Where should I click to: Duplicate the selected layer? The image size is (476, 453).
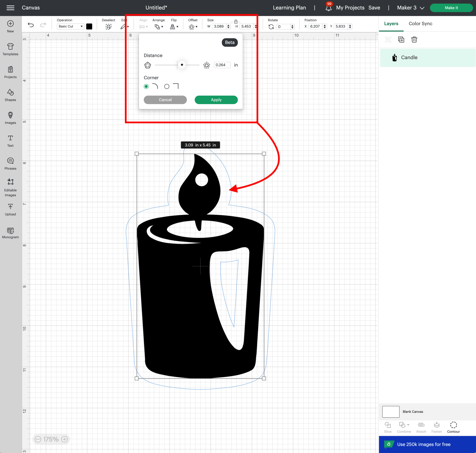pyautogui.click(x=401, y=40)
